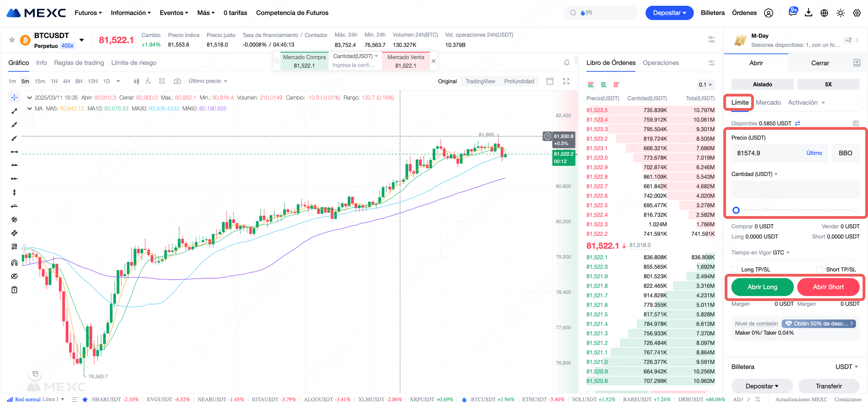Image resolution: width=868 pixels, height=405 pixels.
Task: Open the Futuros dropdown menu
Action: click(88, 13)
